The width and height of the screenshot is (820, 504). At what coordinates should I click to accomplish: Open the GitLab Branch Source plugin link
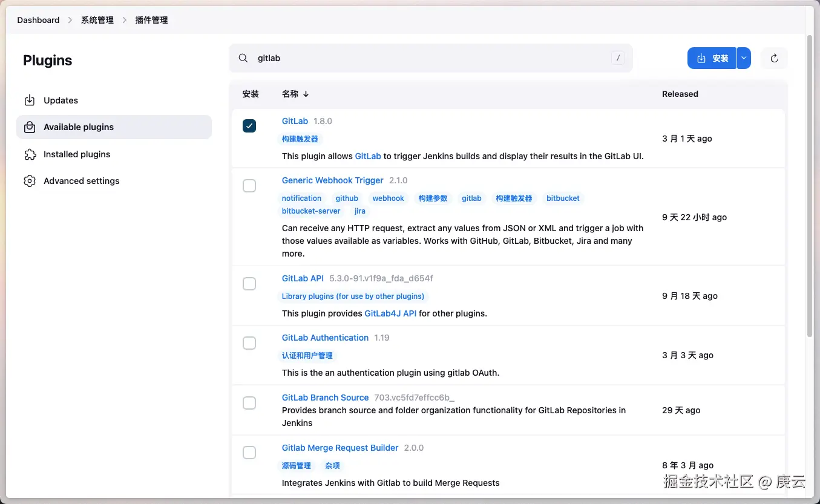(x=325, y=398)
